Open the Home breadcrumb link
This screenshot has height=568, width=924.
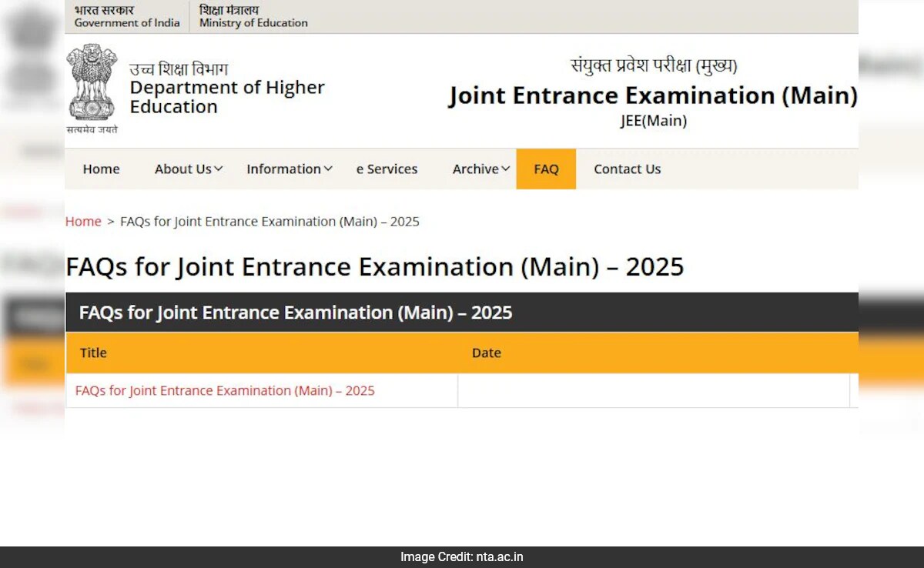coord(83,221)
